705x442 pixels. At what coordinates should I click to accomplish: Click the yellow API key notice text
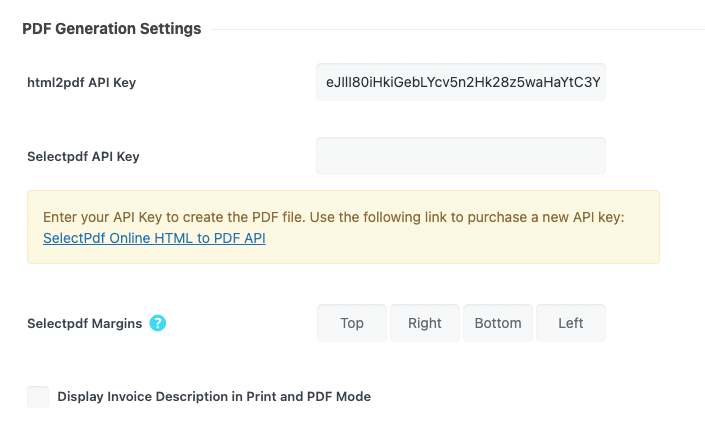click(333, 217)
